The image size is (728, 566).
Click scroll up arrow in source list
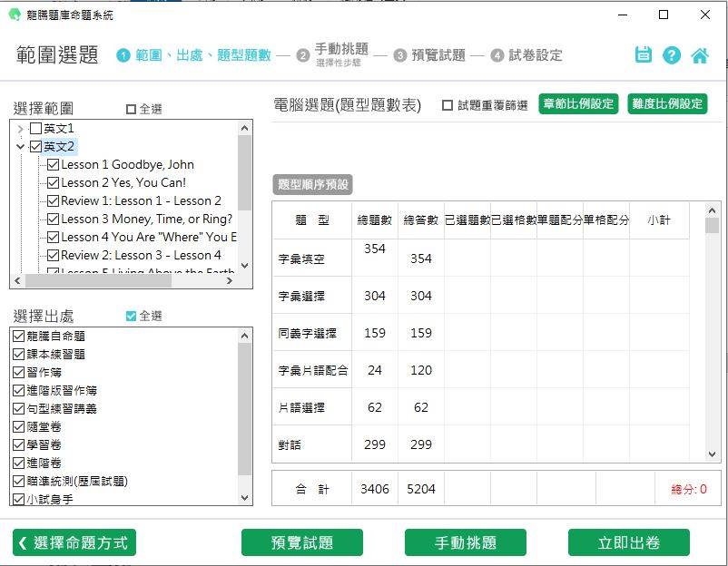pos(245,336)
